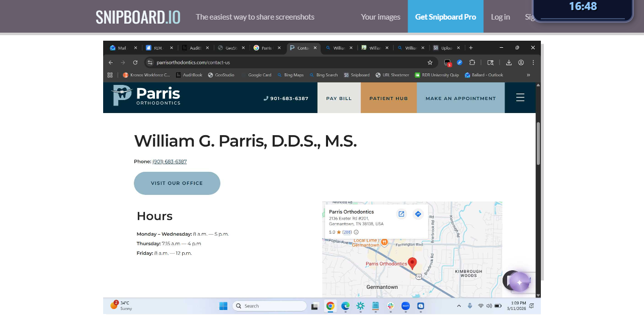Click Log in link
Screen dimensions: 644x317
click(500, 17)
